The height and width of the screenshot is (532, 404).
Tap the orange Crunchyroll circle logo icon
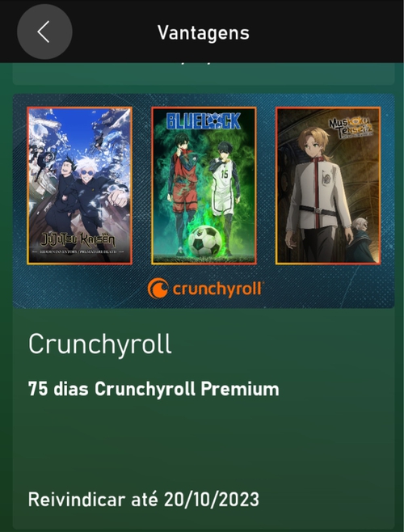[x=158, y=289]
